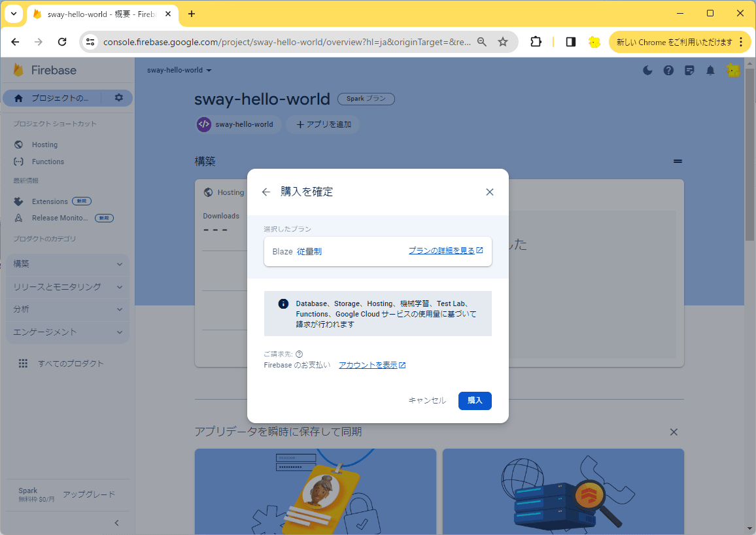Click the page vertical scrollbar
This screenshot has height=535, width=756.
coord(749,154)
